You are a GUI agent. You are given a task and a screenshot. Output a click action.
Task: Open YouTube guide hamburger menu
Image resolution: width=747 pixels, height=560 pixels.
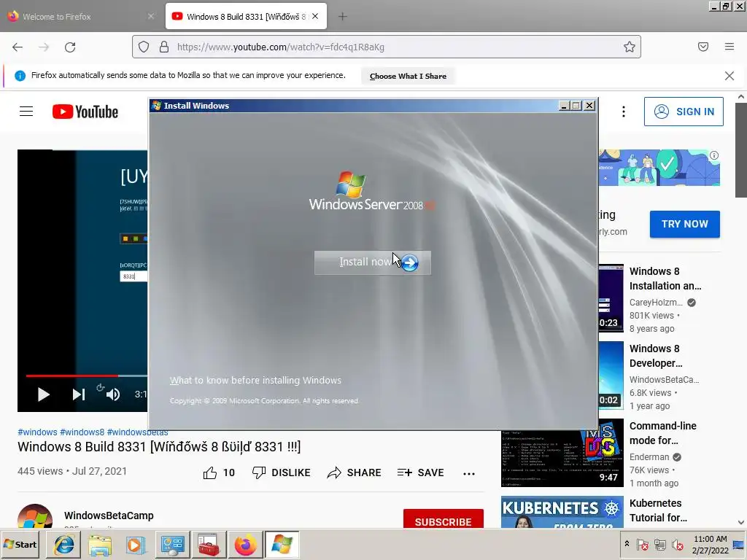click(26, 112)
